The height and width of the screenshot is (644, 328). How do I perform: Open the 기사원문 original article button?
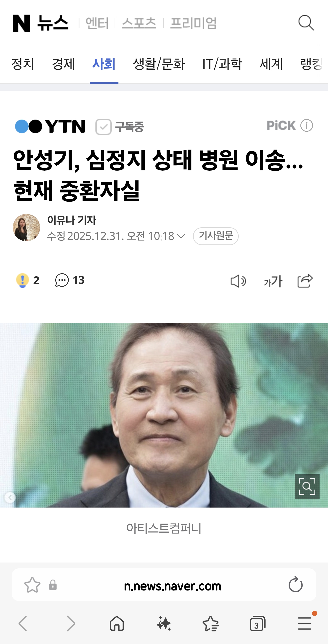point(215,236)
